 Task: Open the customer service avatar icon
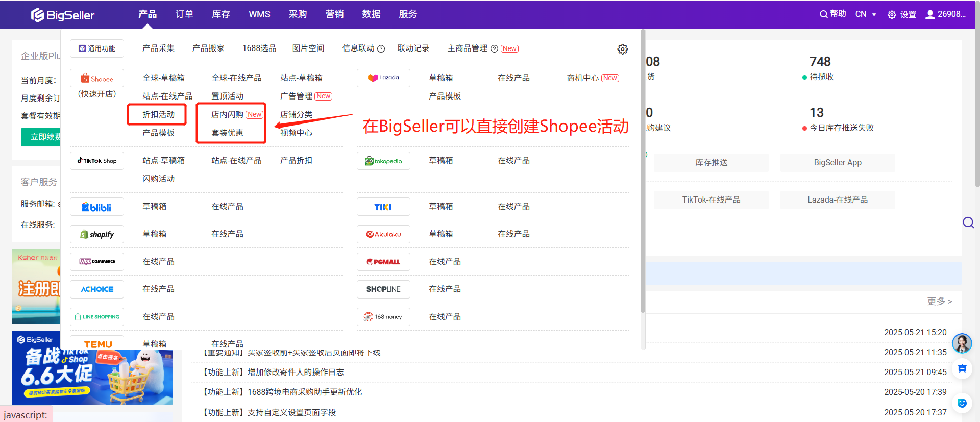coord(962,343)
